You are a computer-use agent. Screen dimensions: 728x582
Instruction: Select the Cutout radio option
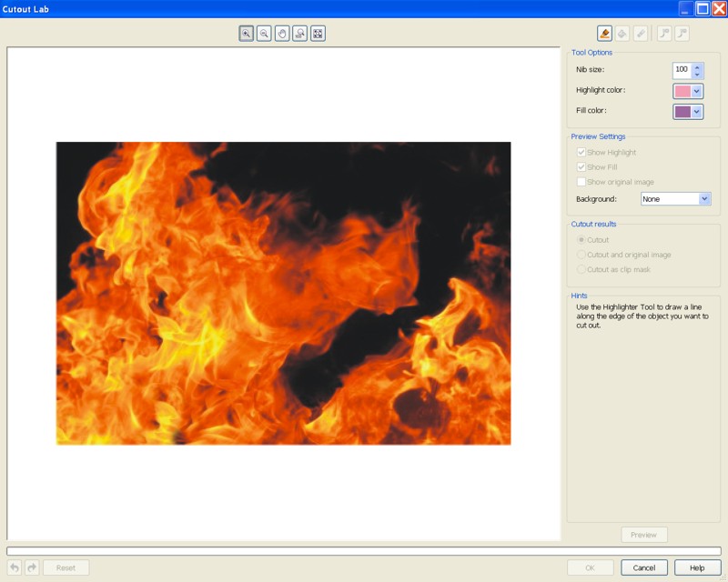(x=581, y=240)
